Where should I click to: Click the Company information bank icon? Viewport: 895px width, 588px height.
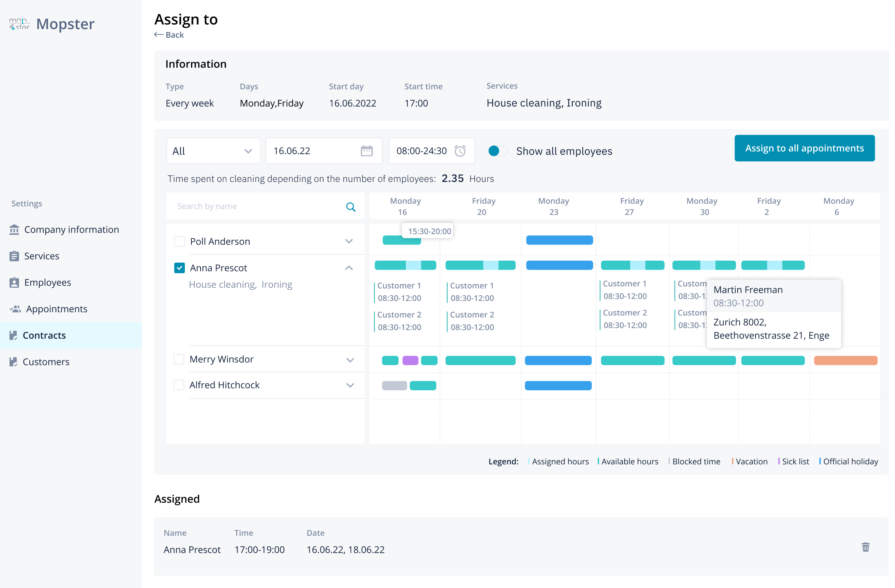point(14,229)
